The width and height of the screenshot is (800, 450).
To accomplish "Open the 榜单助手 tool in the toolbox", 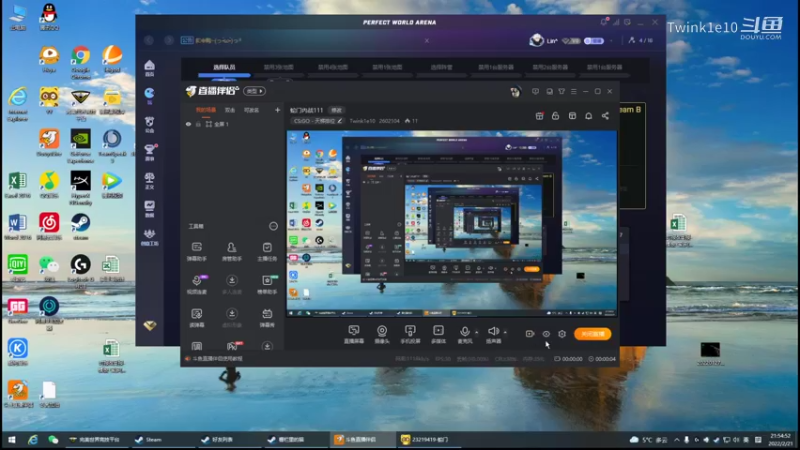I will click(267, 284).
